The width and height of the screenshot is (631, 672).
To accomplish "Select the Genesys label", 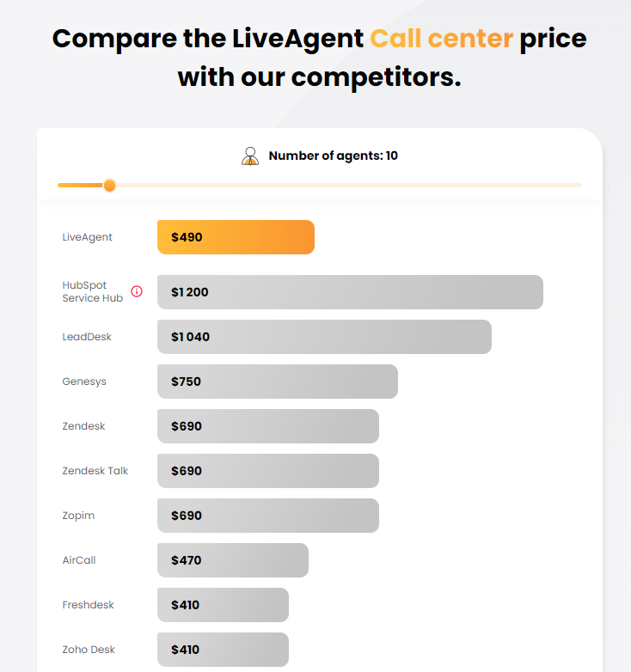I will pyautogui.click(x=84, y=382).
